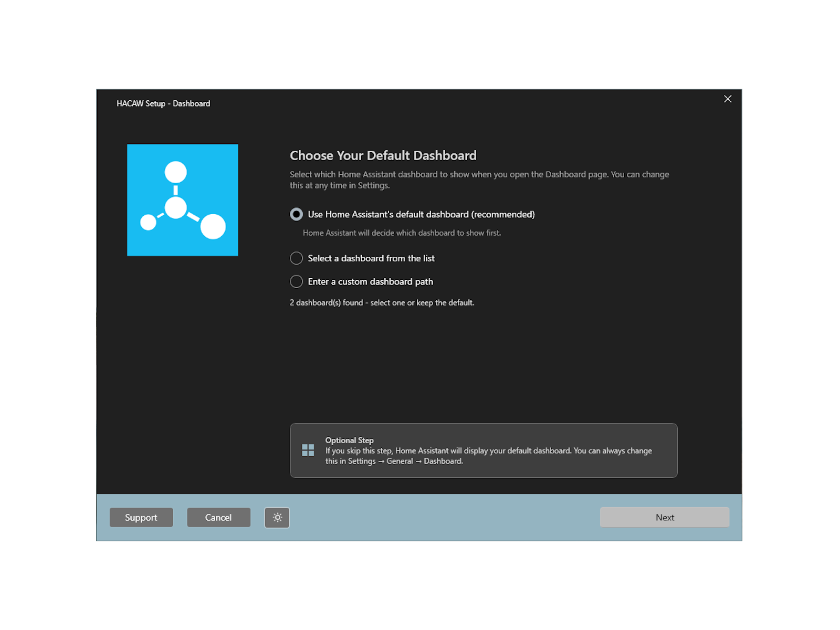840x630 pixels.
Task: Close the HACAW Setup dialog
Action: 728,99
